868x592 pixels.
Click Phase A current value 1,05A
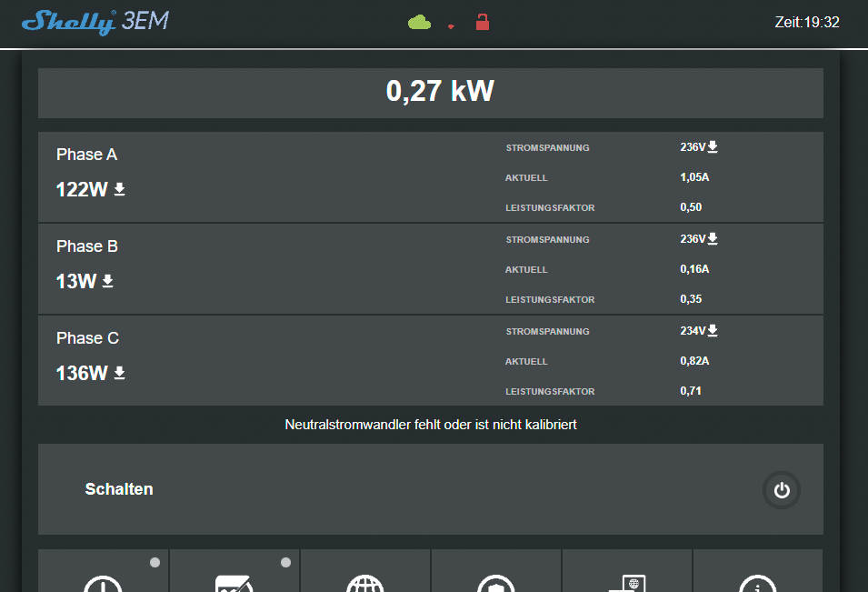[694, 177]
